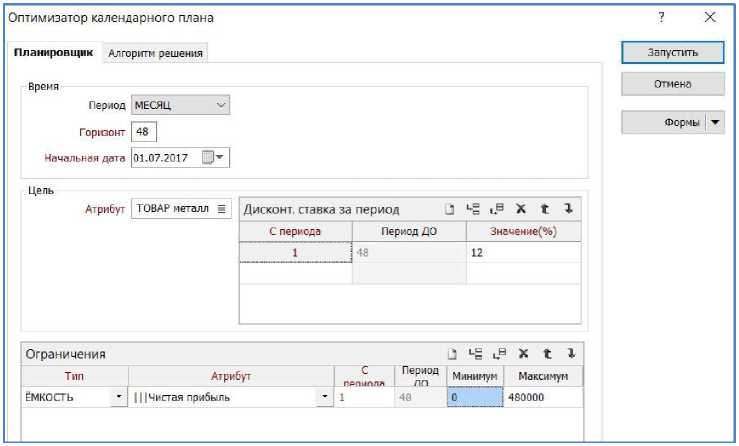Select the Планировщик tab
739x446 pixels.
coord(55,54)
